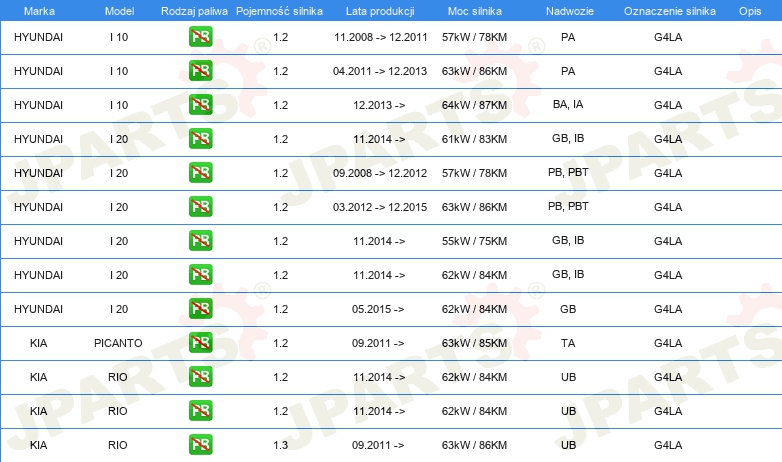Click GB, IB in the 61kW / 83KM row
782x462 pixels.
[x=568, y=138]
